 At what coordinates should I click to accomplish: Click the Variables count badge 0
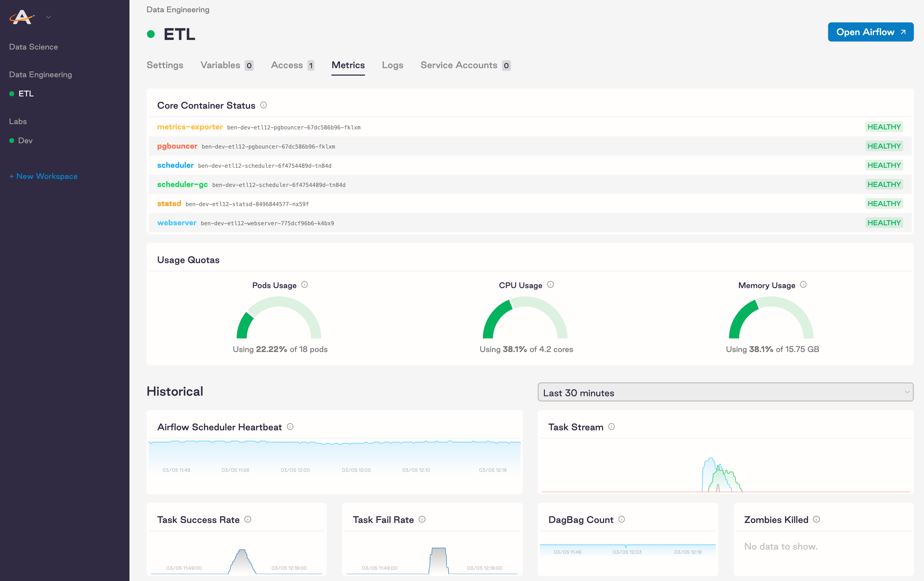[249, 66]
